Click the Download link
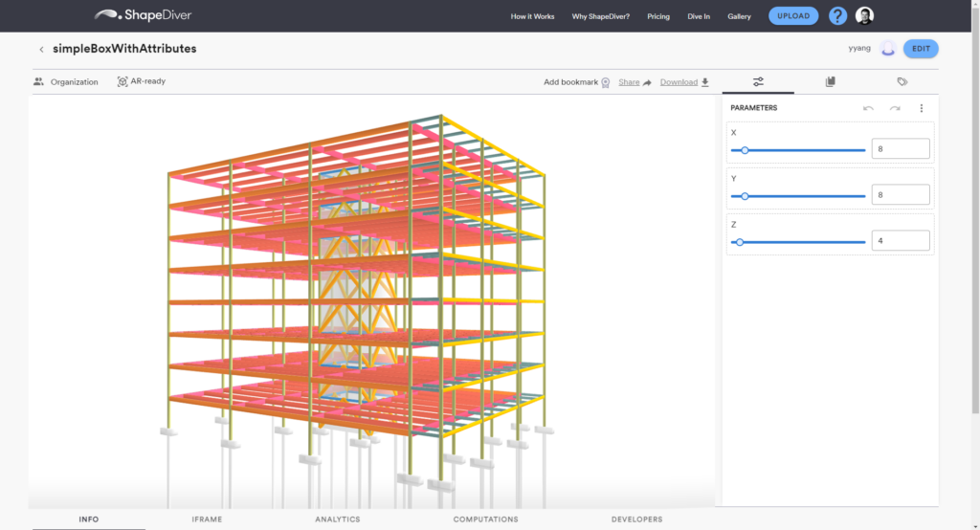Screen dimensions: 980x530 point(679,82)
